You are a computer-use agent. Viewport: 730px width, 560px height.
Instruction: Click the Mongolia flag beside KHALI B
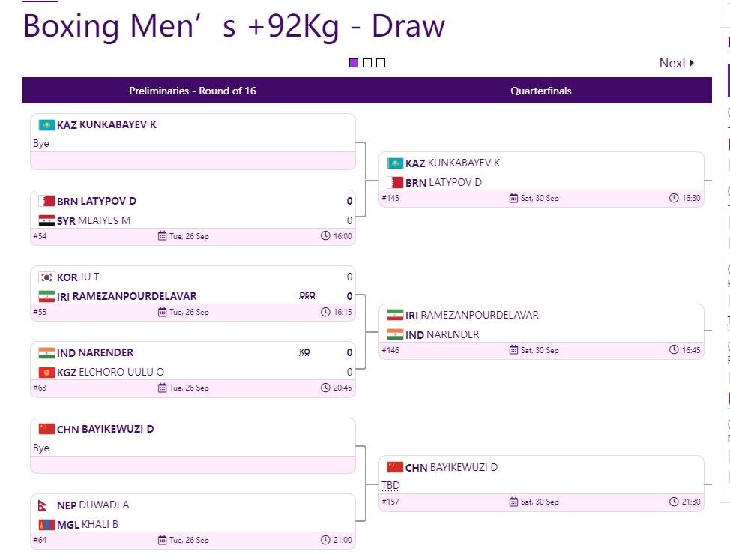(46, 525)
